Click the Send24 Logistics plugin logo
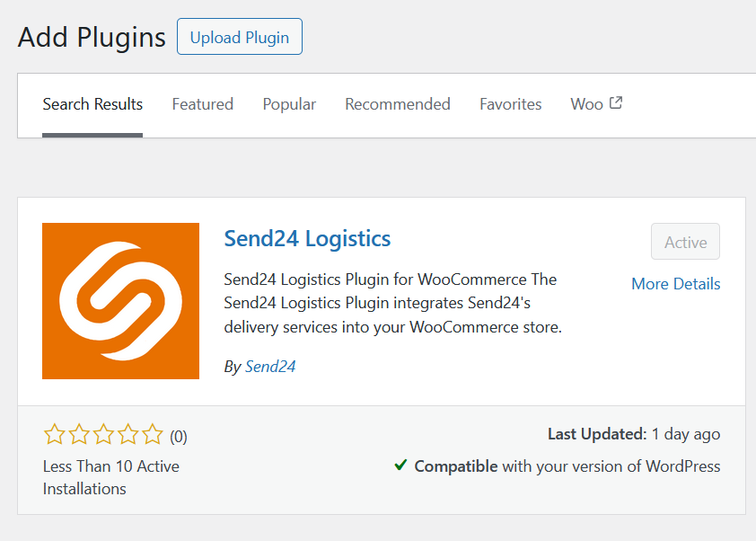 (x=120, y=300)
